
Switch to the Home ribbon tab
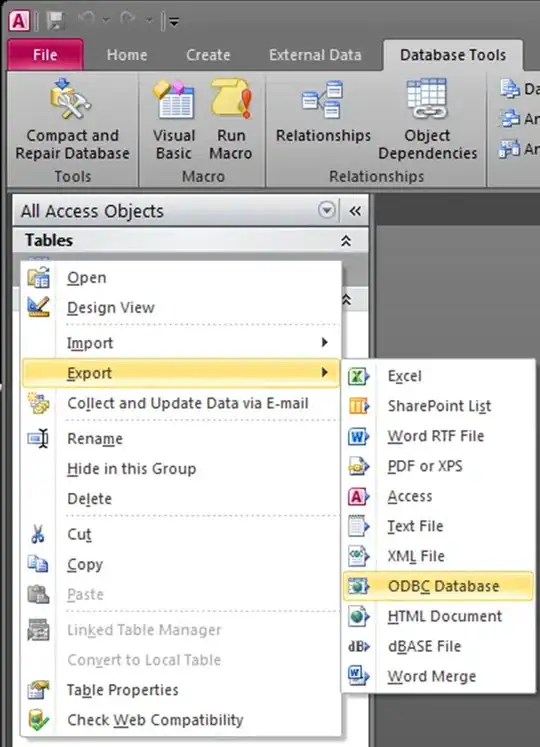(x=127, y=55)
